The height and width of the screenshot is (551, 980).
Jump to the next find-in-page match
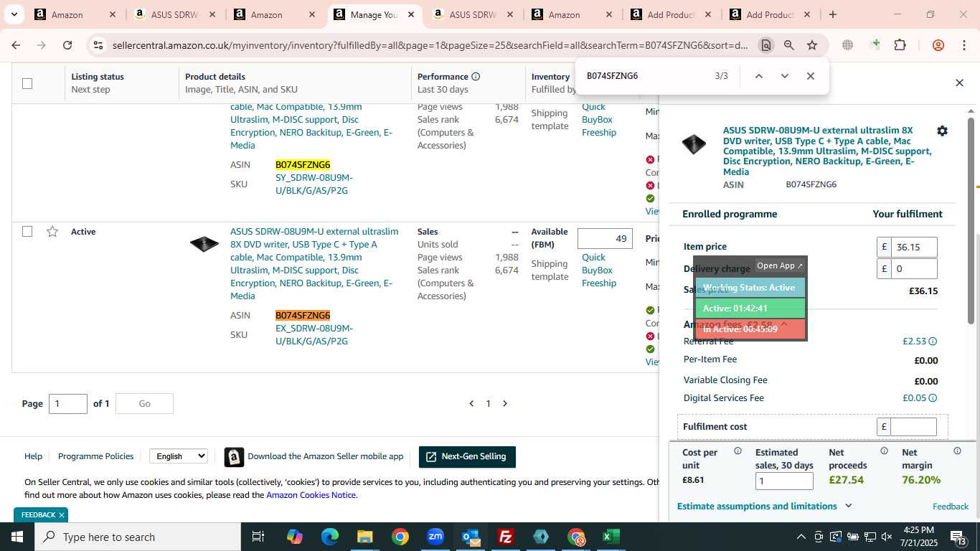click(784, 76)
